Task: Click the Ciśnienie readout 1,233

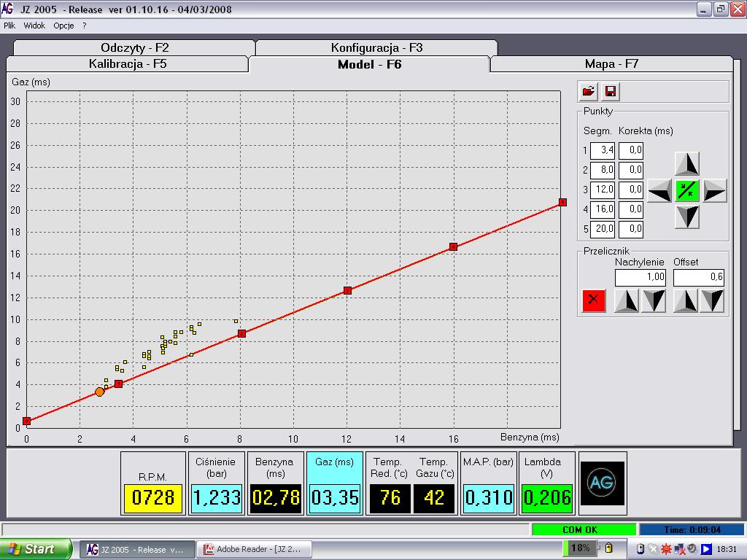Action: [x=217, y=498]
